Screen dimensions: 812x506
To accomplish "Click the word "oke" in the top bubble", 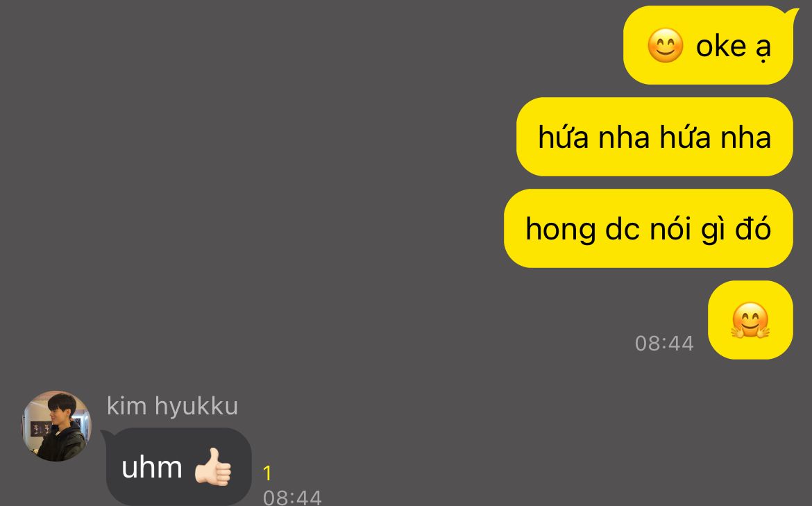I will [721, 46].
